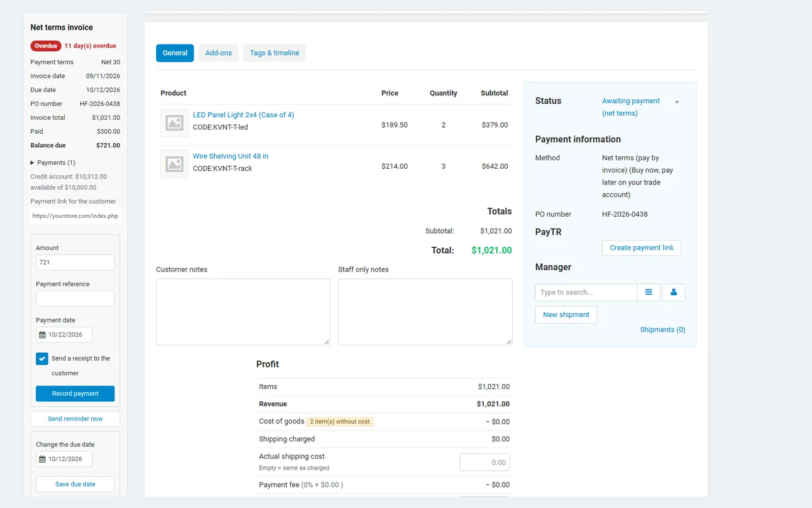Click the Credit account availability text
This screenshot has width=812, height=508.
coord(69,182)
